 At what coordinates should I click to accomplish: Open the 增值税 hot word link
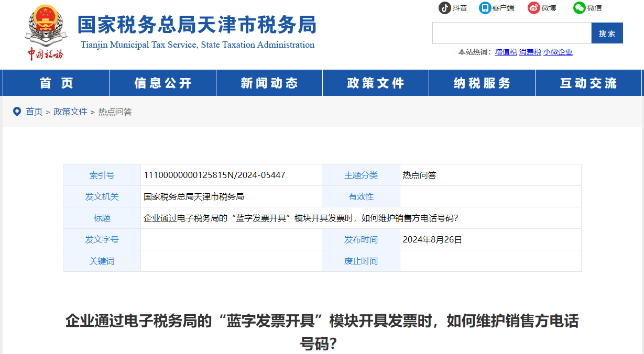505,52
